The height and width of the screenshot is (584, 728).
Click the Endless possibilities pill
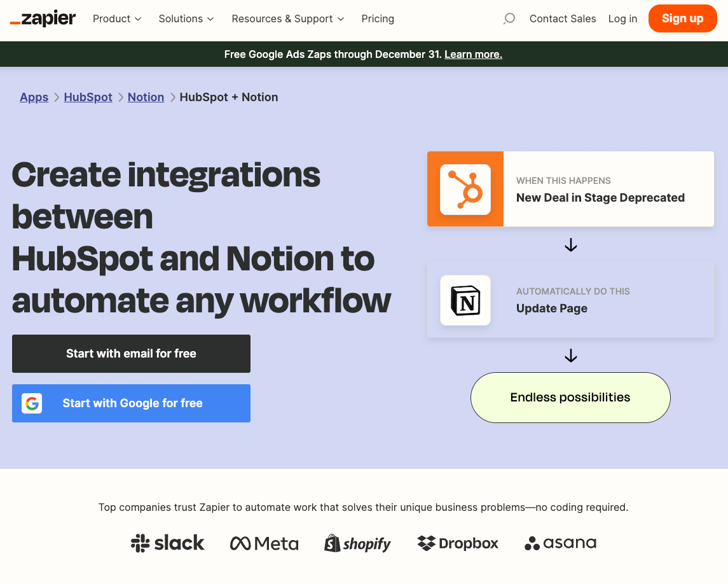tap(570, 398)
